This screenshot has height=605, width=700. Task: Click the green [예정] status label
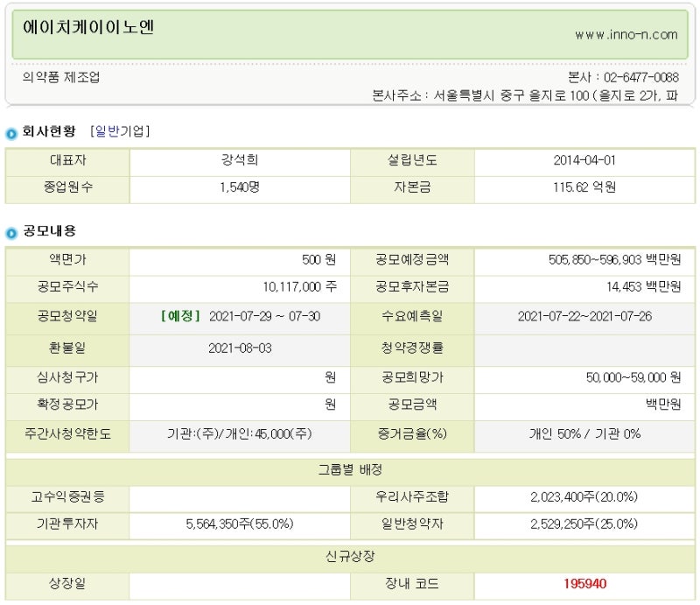180,316
